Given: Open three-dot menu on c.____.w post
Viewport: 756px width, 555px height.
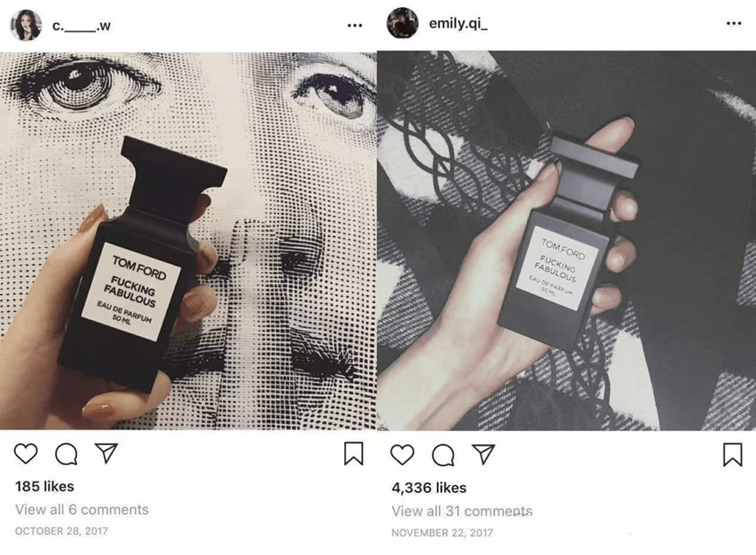Looking at the screenshot, I should click(355, 25).
